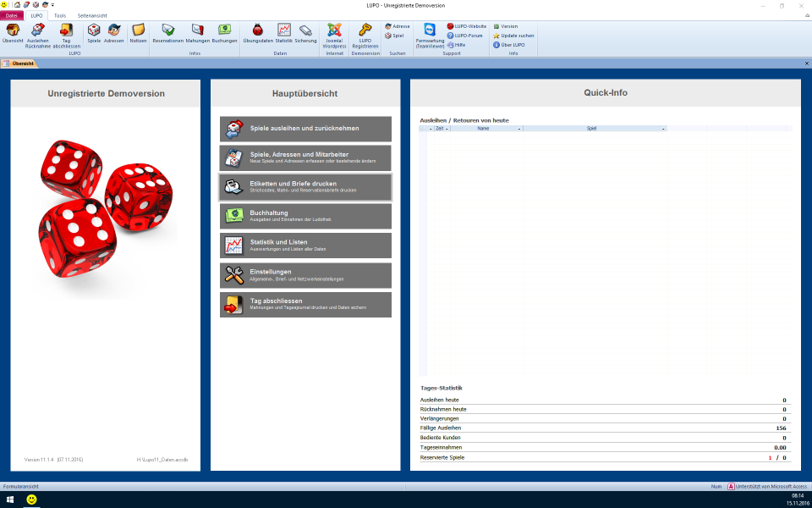Open the Windows Start menu

10,500
